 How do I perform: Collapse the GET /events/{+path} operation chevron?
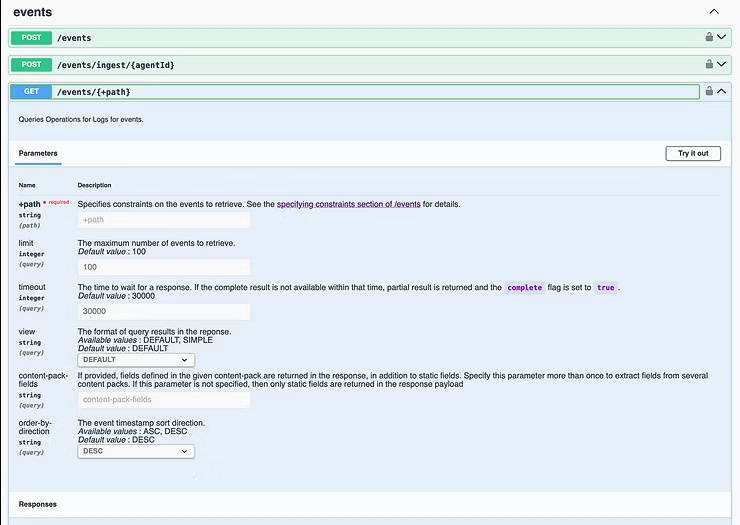coord(722,92)
